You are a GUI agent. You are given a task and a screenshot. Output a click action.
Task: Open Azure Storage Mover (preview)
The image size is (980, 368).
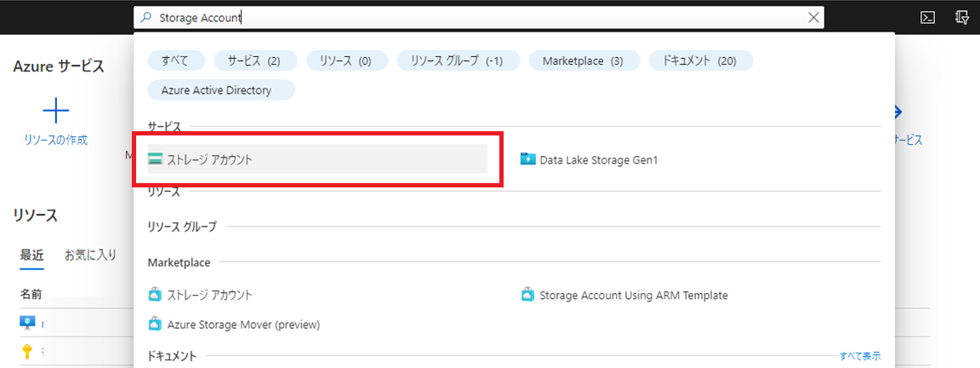pyautogui.click(x=234, y=325)
